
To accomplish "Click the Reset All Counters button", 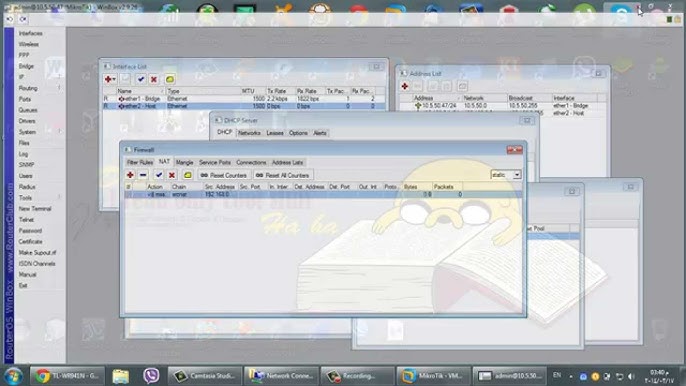I will [x=283, y=175].
